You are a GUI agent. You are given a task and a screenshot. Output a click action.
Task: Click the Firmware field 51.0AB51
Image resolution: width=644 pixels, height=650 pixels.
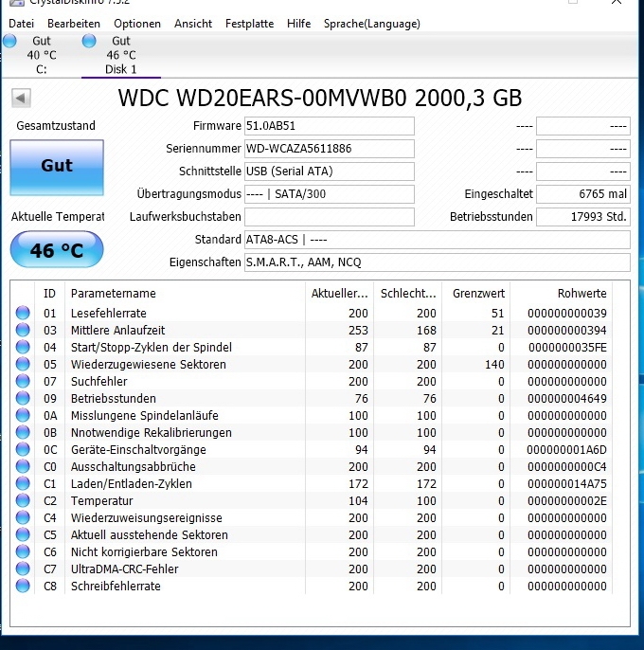click(x=330, y=126)
